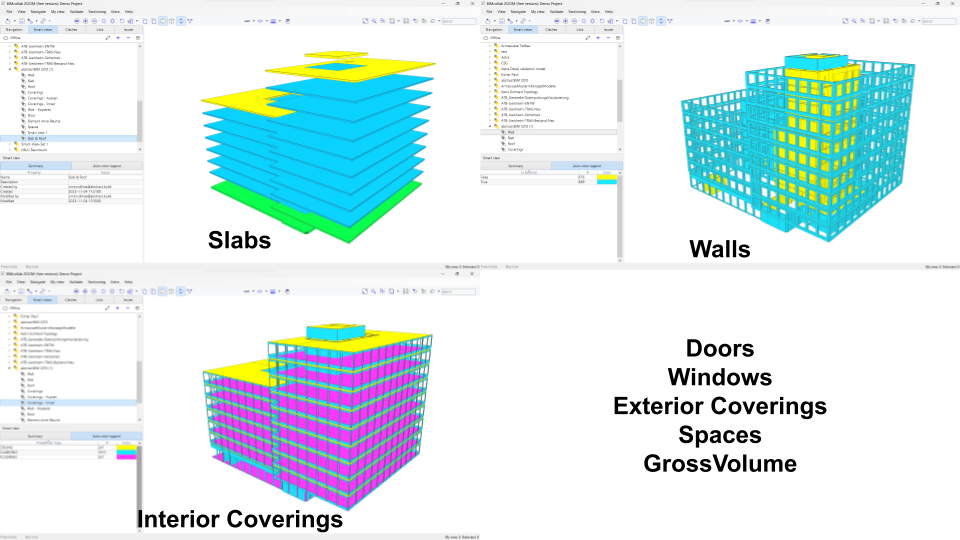960x540 pixels.
Task: Collapse the abstractBIM QTO (1) set in Slabs window
Action: pyautogui.click(x=10, y=70)
